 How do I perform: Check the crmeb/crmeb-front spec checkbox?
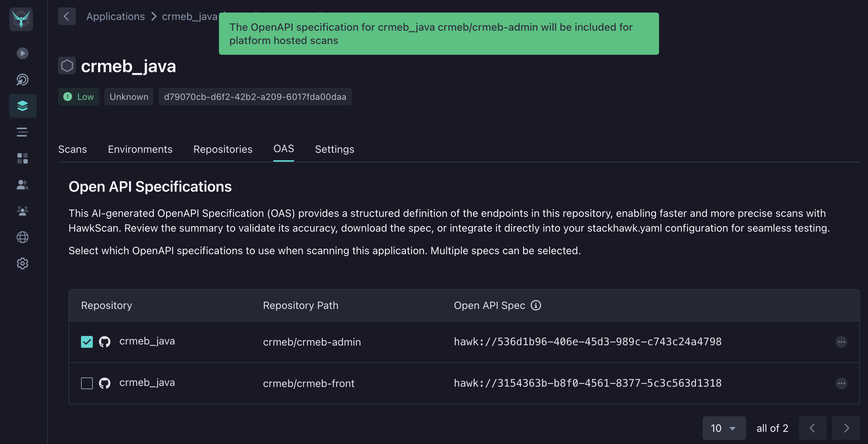click(87, 383)
